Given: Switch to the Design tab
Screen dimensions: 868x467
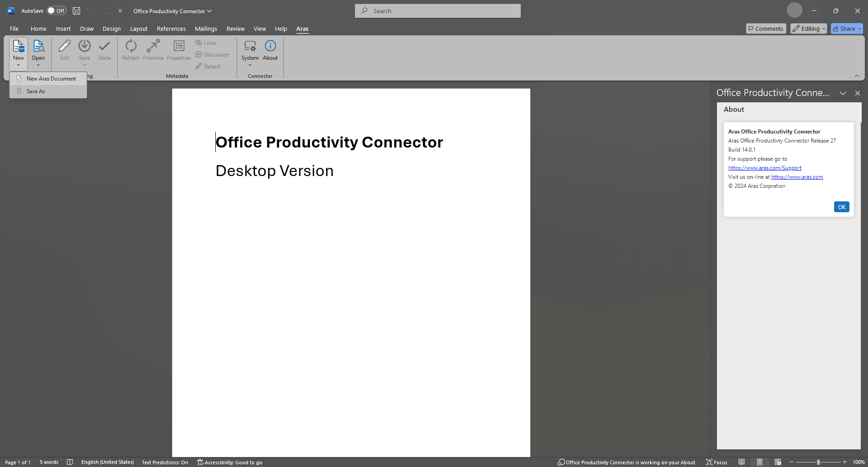Looking at the screenshot, I should pos(112,29).
